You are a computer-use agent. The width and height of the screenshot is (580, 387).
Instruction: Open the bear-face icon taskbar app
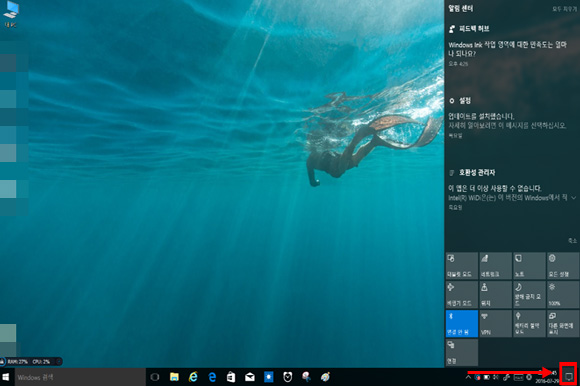click(x=287, y=377)
